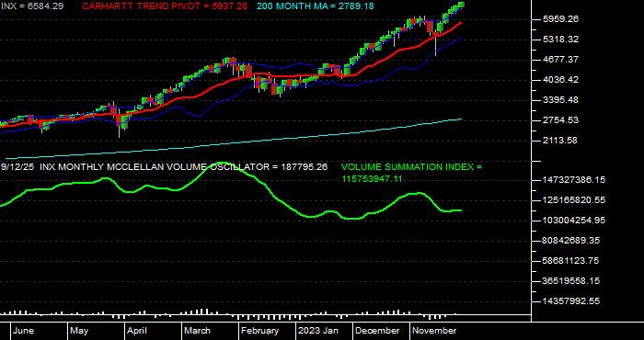Click the 2113.58 price axis value
Image resolution: width=644 pixels, height=340 pixels.
(x=560, y=140)
